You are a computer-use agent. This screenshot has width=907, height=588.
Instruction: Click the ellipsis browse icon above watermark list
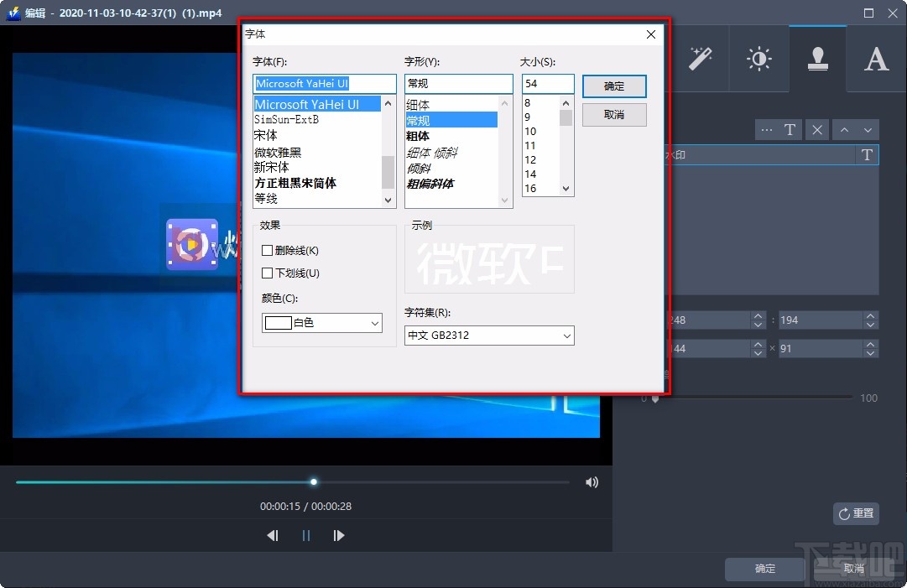pos(767,129)
